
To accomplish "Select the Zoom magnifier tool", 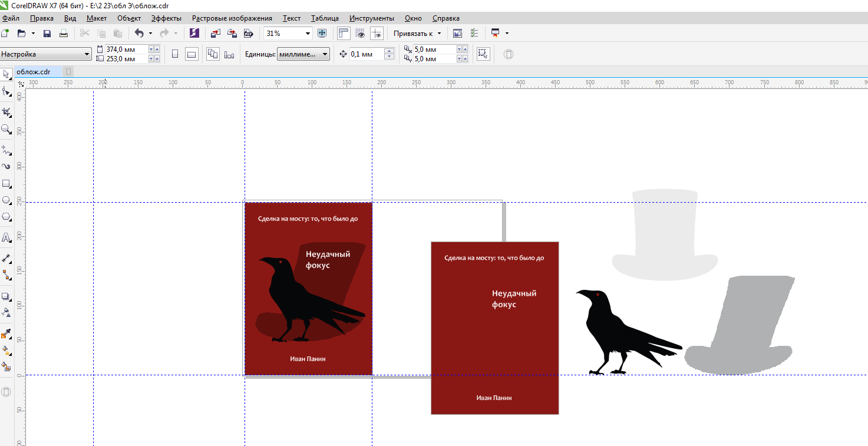I will [6, 128].
